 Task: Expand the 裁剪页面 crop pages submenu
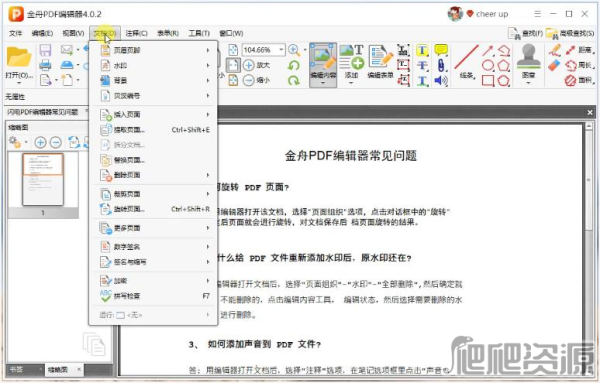tap(154, 194)
